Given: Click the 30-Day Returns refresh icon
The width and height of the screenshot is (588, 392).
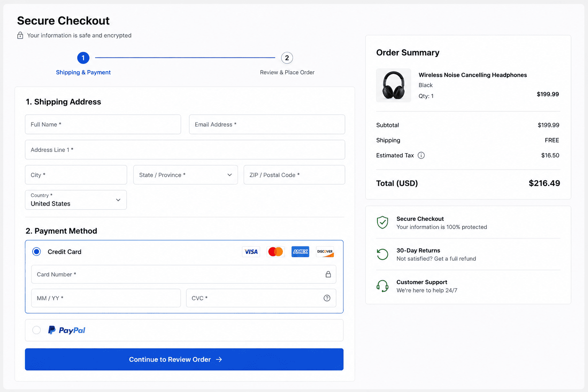Looking at the screenshot, I should [x=382, y=254].
